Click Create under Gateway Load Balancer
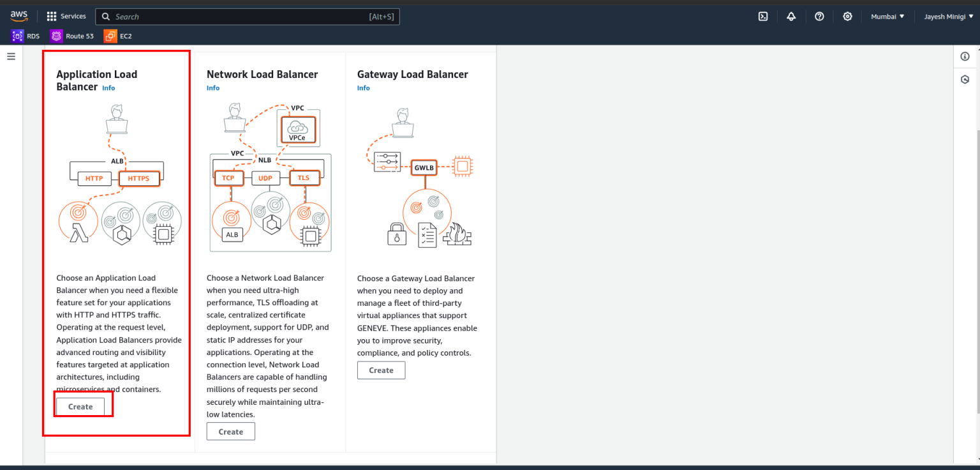Viewport: 980px width, 470px height. (381, 370)
